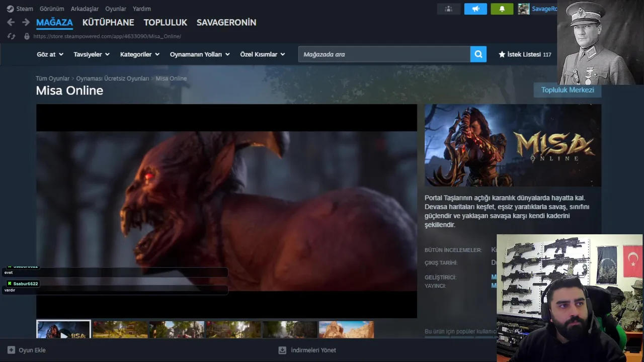This screenshot has width=644, height=362.
Task: Go forward with the right arrow
Action: (26, 22)
